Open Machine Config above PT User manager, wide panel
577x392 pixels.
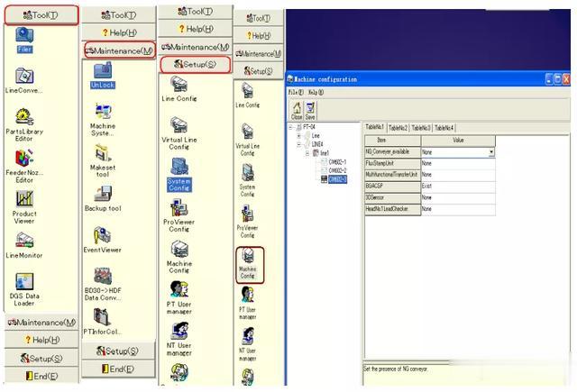pos(179,257)
